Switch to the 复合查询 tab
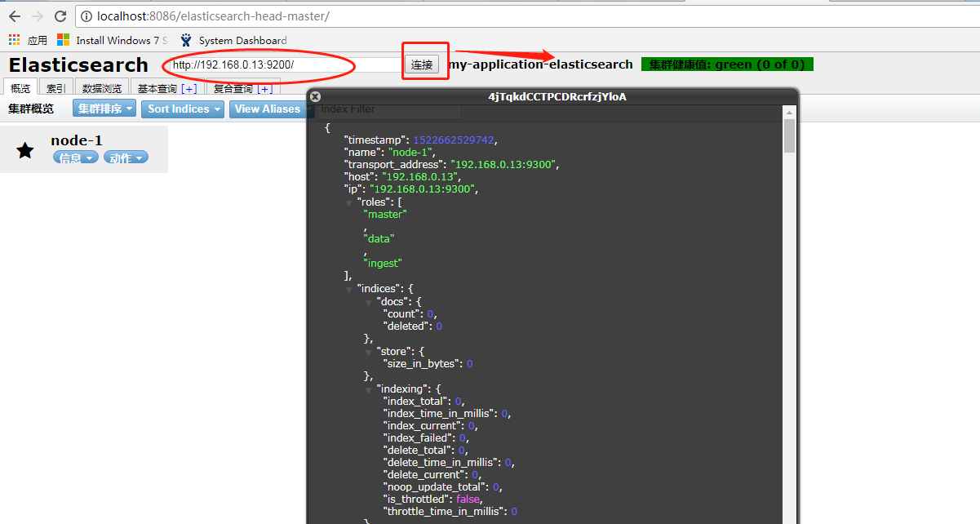The height and width of the screenshot is (524, 980). coord(233,88)
